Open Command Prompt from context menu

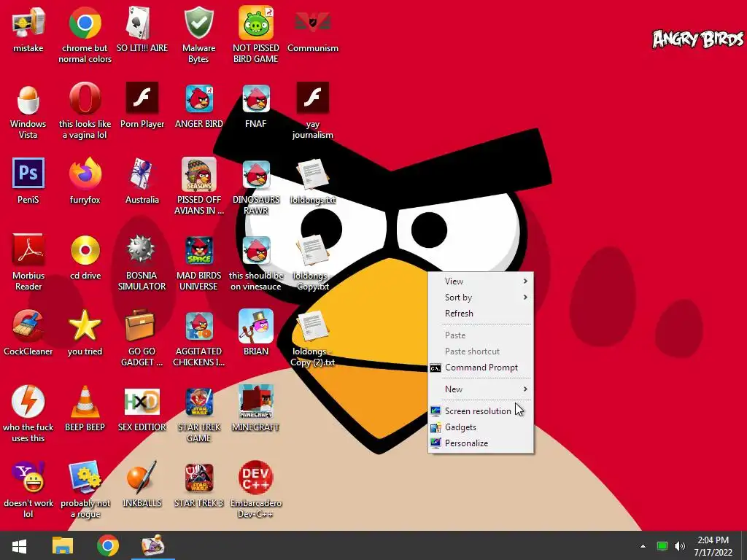pos(481,367)
